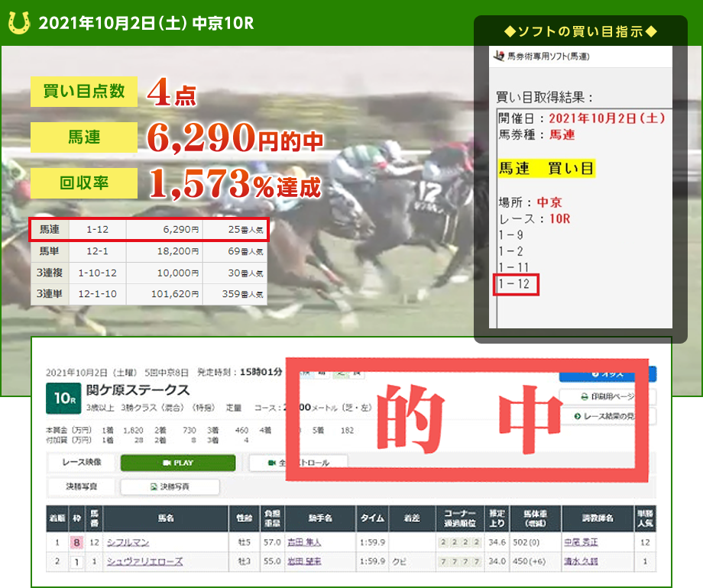Open horse name link シフルマン
This screenshot has height=588, width=703.
click(x=128, y=542)
